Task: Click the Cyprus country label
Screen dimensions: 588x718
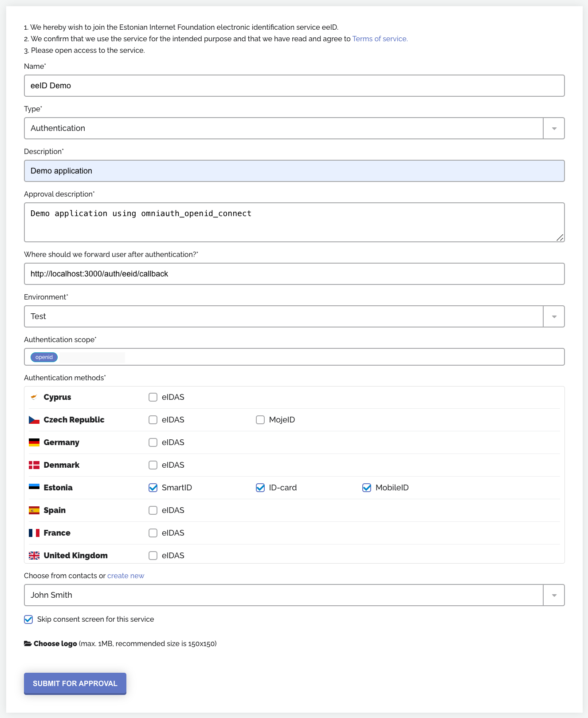Action: tap(57, 397)
